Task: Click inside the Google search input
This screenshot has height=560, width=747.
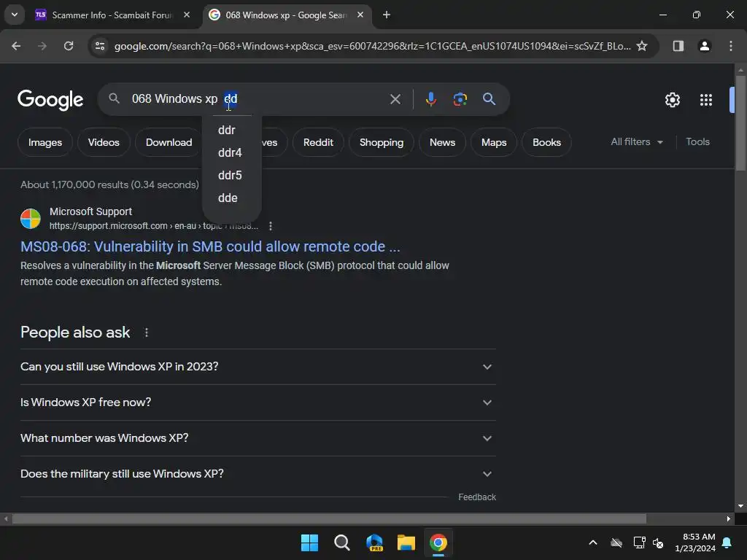Action: (258, 99)
